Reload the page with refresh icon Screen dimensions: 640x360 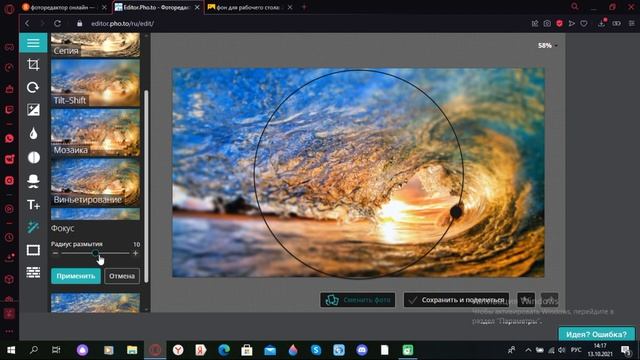[57, 24]
